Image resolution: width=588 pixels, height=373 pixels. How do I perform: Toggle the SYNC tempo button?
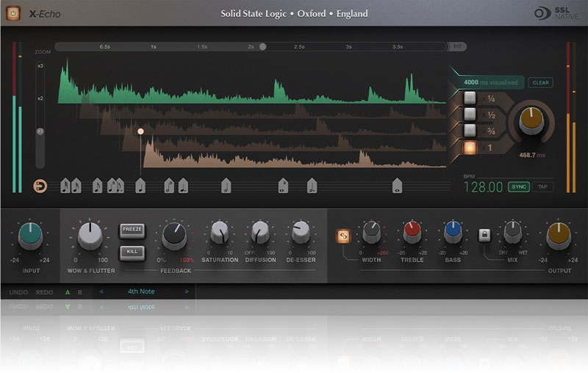519,187
